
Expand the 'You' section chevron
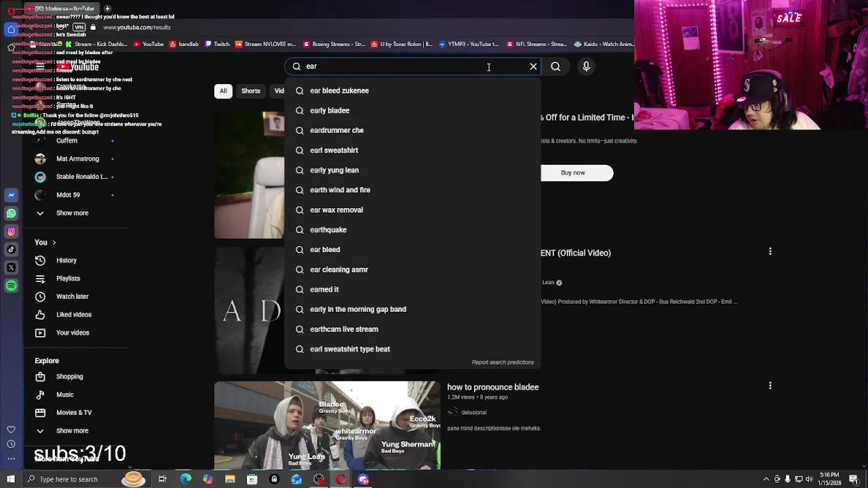click(x=54, y=243)
